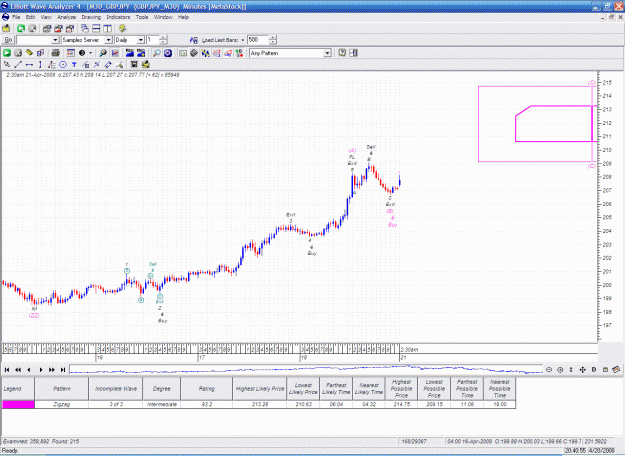Screen dimensions: 625x456
Task: Click chart overview navigation bar
Action: click(x=306, y=370)
